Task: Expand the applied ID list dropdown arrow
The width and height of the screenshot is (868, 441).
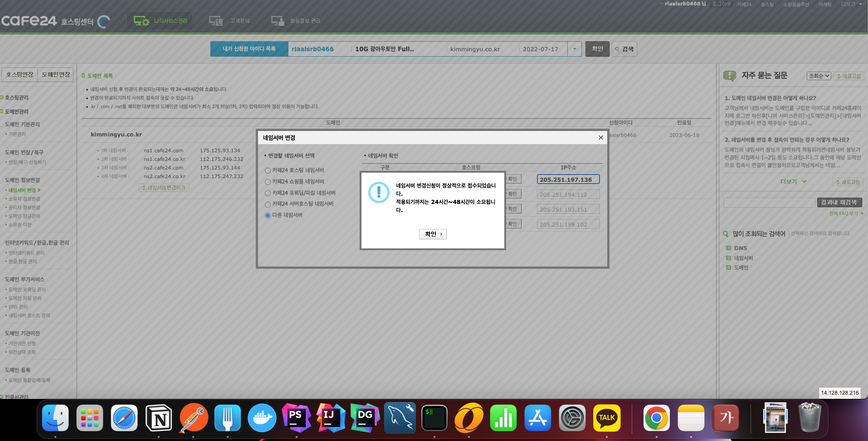Action: (575, 49)
